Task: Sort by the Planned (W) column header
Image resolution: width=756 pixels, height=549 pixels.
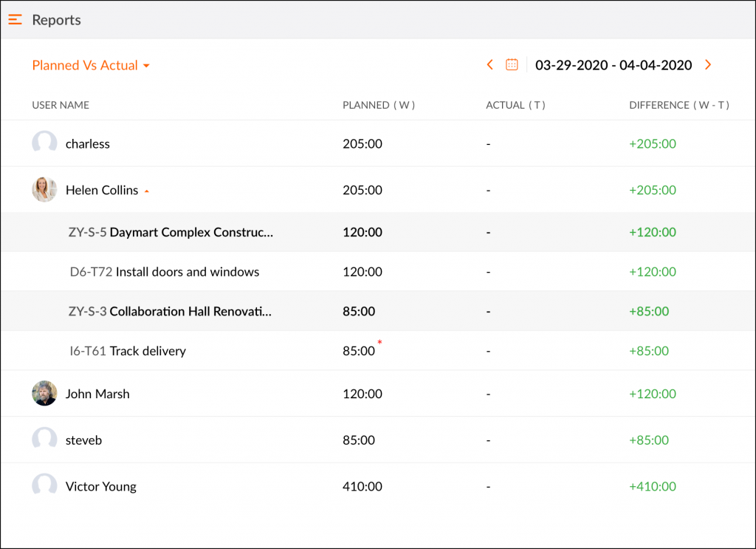Action: pos(379,105)
